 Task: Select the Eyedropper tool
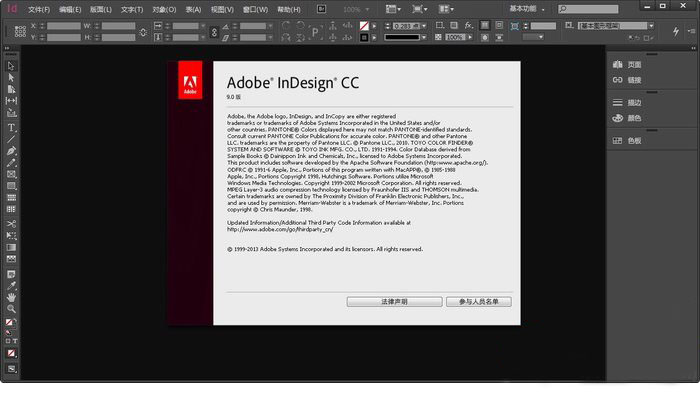click(11, 286)
